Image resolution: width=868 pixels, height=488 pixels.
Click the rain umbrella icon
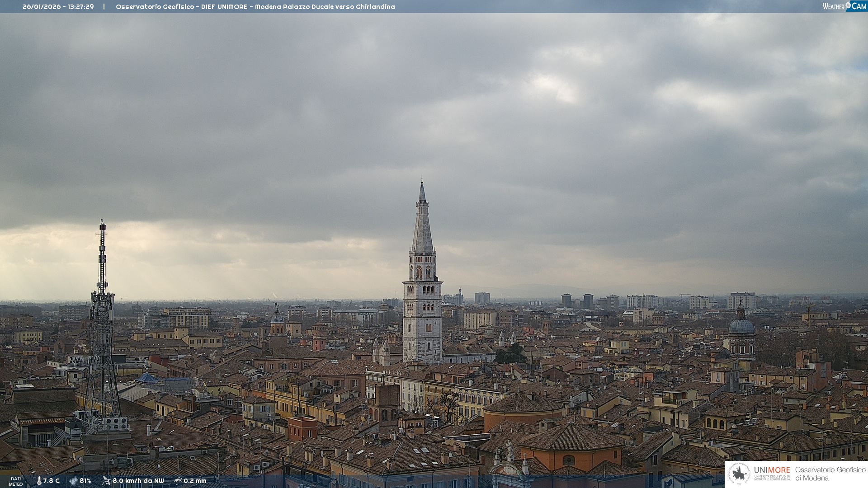pyautogui.click(x=178, y=481)
